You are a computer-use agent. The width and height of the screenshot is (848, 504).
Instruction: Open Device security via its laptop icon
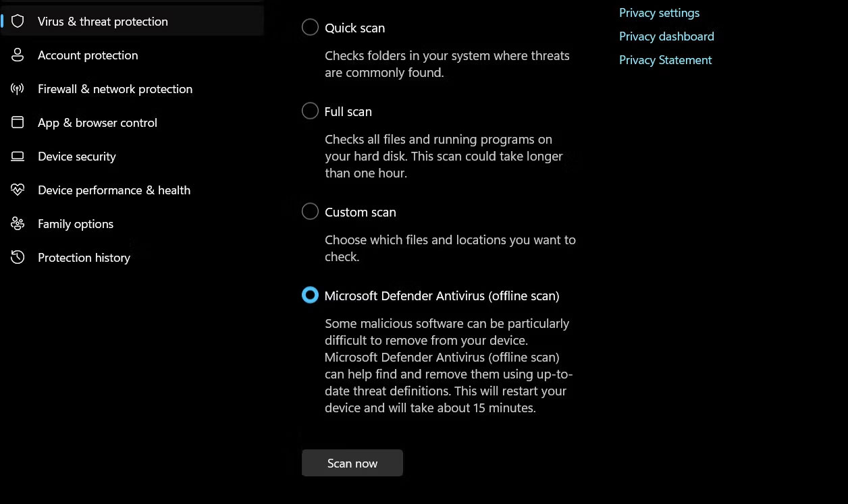point(18,156)
